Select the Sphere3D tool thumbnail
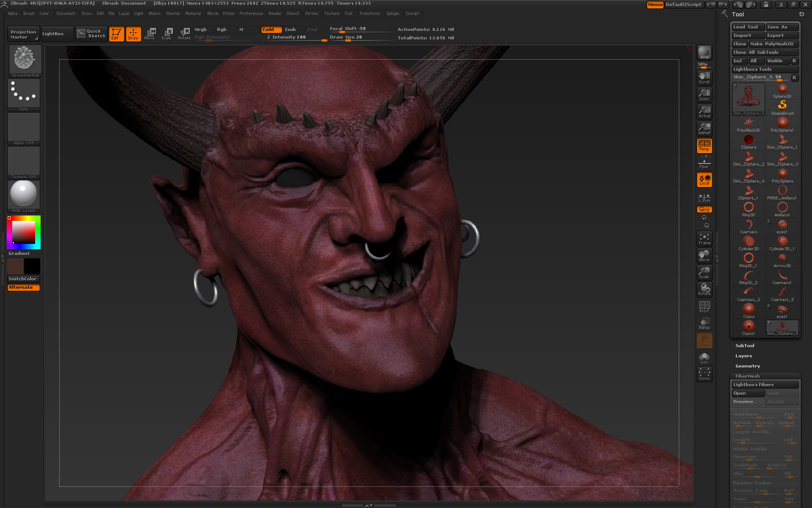Viewport: 812px width, 508px height. click(782, 91)
